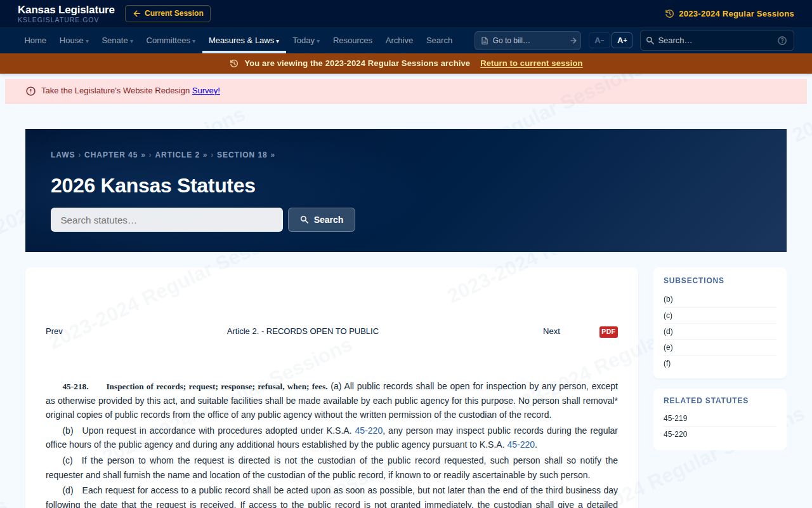Click the help icon in the top search box

click(782, 41)
